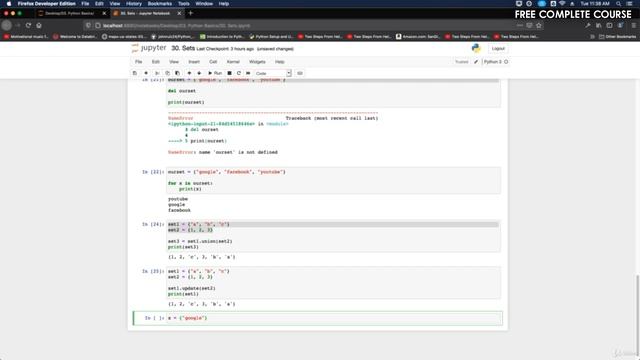Move the selected cell up

click(x=189, y=73)
